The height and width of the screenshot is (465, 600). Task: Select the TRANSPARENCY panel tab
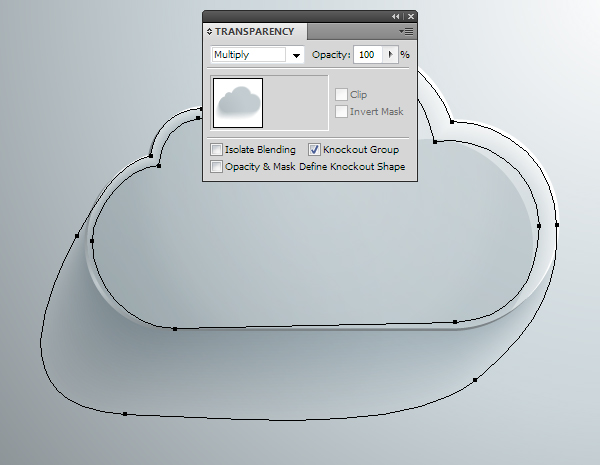click(x=254, y=31)
